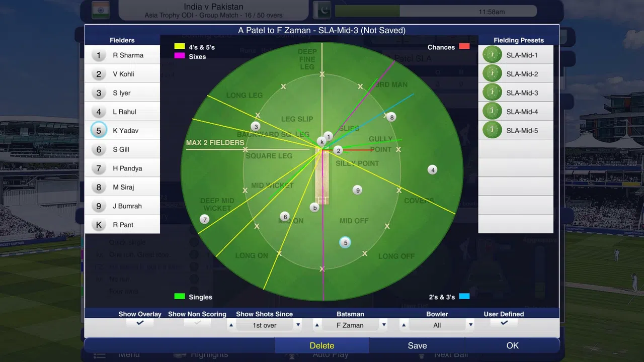Screen dimensions: 644x362
Task: Click the match progress bar showing 11:58am
Action: tap(436, 11)
